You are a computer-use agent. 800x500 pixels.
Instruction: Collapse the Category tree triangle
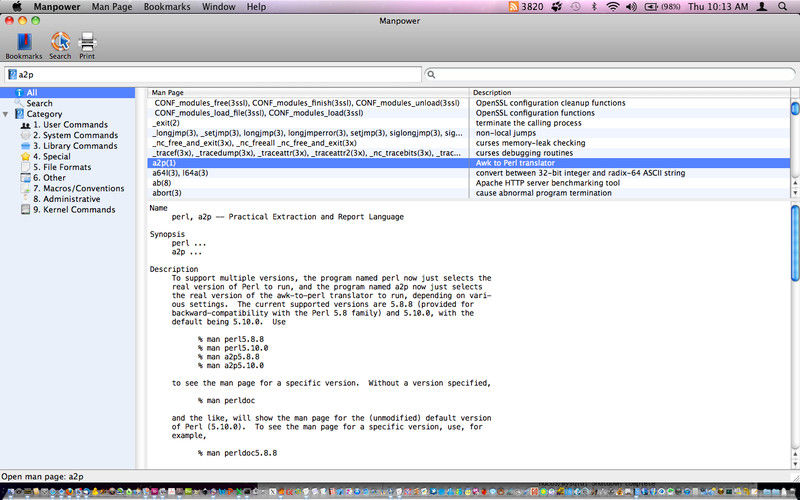(x=6, y=114)
